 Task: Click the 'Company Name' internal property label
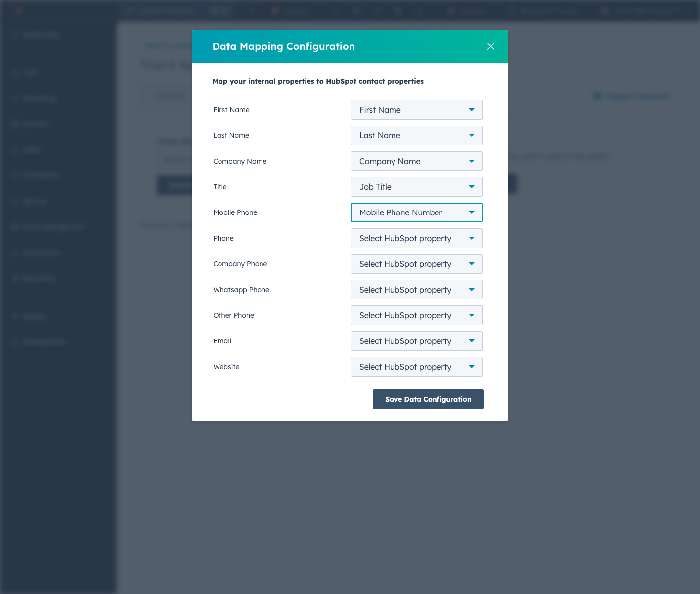240,161
